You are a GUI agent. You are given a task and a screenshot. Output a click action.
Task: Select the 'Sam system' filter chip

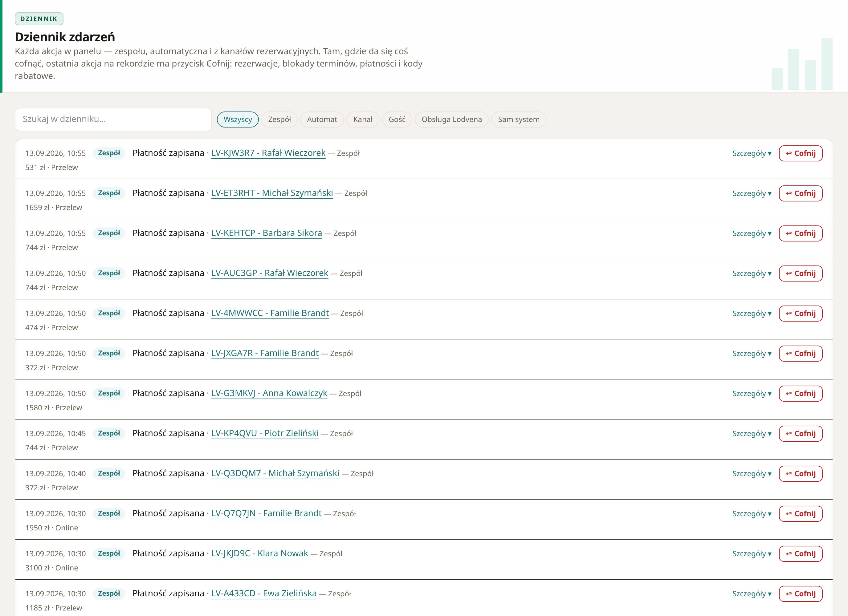[519, 119]
